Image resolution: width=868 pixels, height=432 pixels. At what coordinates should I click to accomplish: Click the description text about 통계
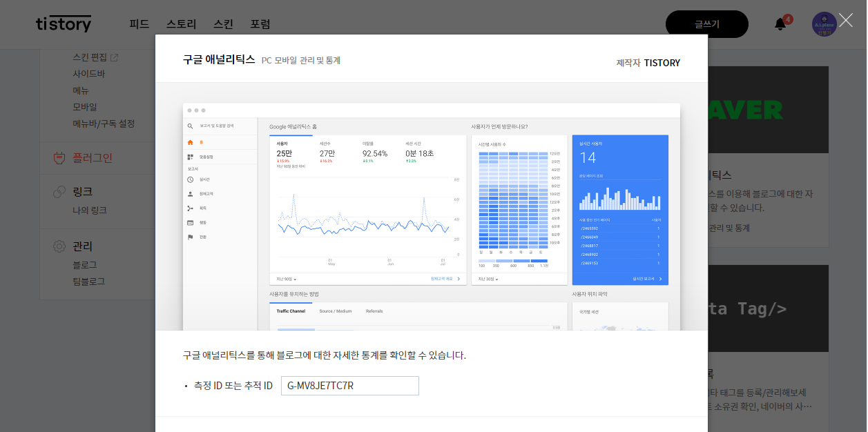[325, 355]
